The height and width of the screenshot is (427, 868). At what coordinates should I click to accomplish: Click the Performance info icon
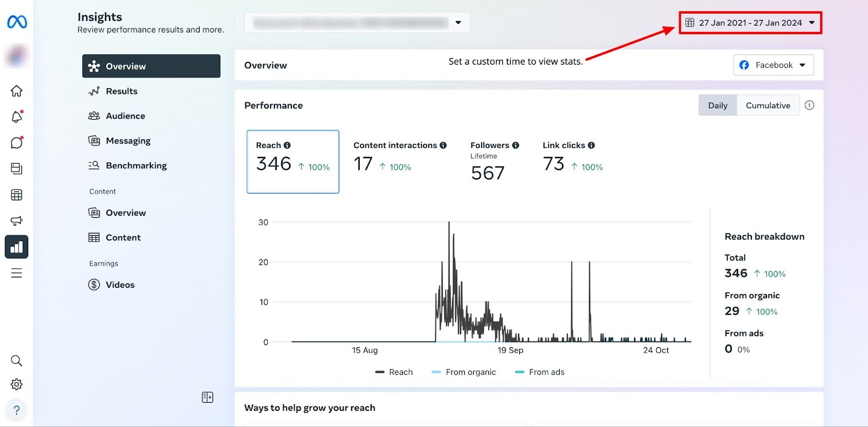click(x=809, y=105)
